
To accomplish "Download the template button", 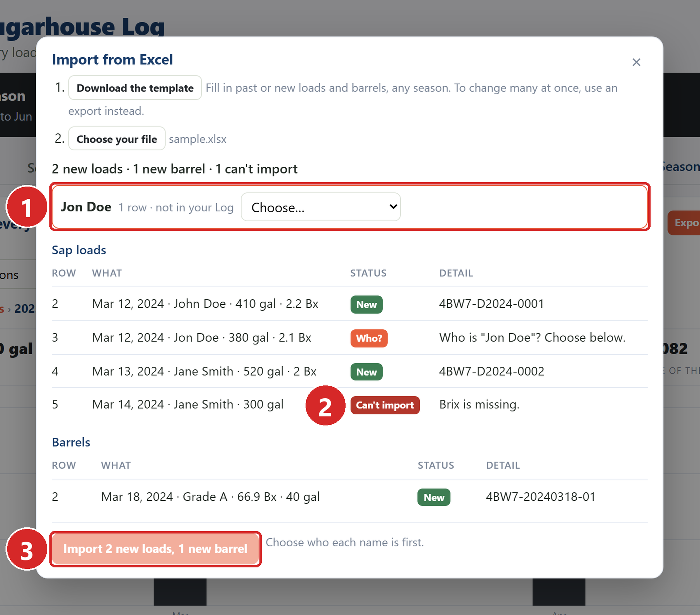I will click(x=135, y=88).
